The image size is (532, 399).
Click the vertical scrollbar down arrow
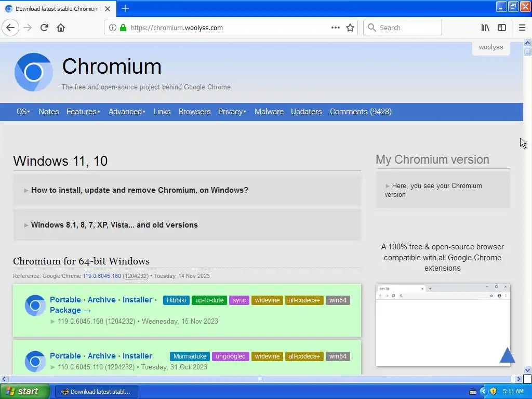[x=528, y=370]
